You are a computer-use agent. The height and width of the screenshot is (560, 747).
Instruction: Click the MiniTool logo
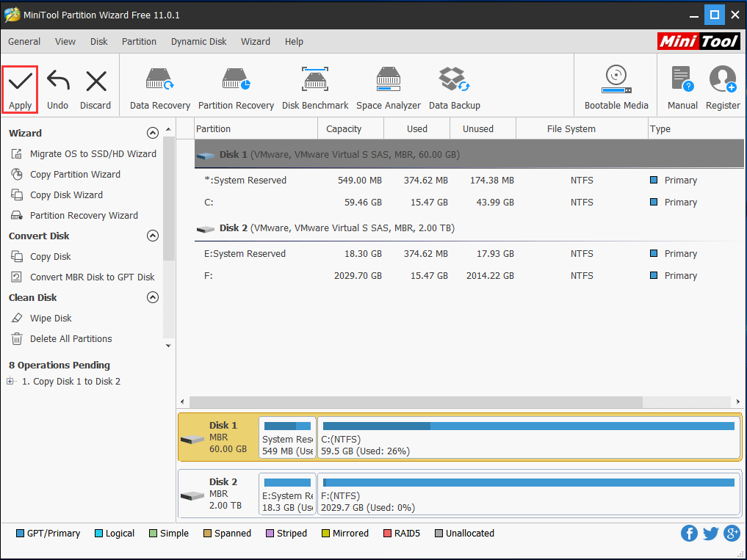(699, 41)
